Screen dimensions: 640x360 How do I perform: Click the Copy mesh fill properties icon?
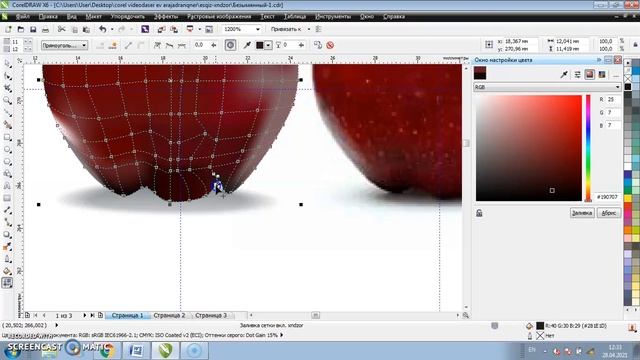(x=318, y=45)
